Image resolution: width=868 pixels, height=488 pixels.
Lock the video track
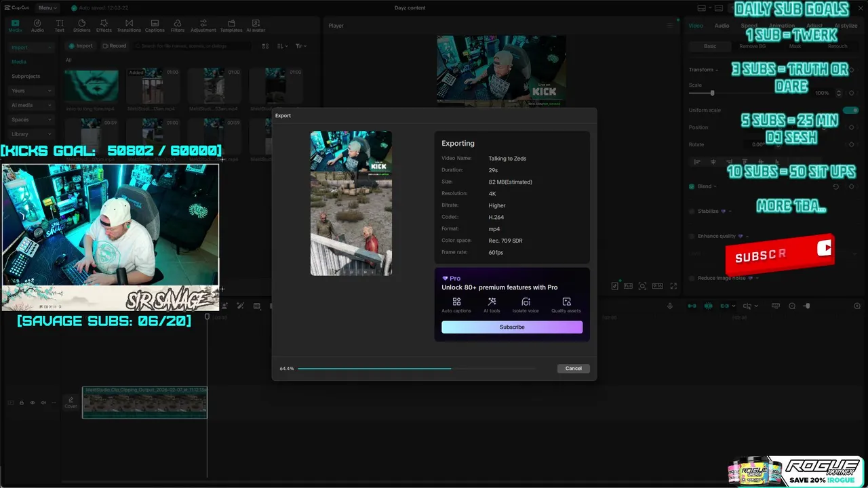pos(22,403)
